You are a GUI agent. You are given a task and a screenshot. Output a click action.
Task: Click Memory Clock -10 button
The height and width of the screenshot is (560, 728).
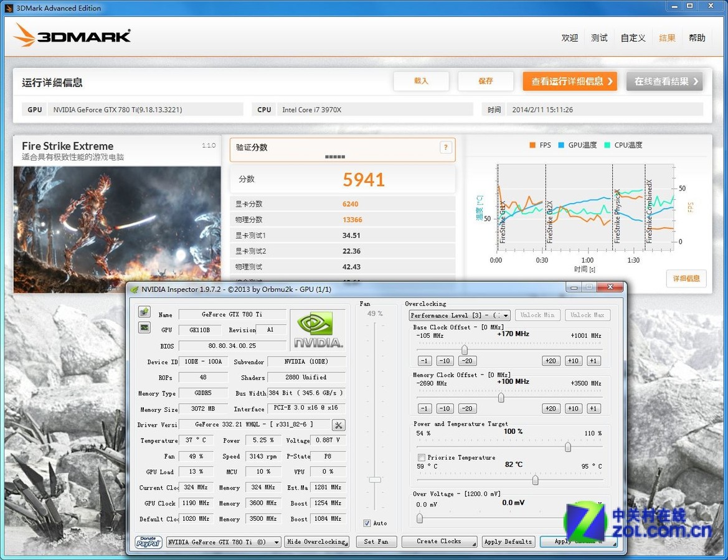(x=445, y=409)
